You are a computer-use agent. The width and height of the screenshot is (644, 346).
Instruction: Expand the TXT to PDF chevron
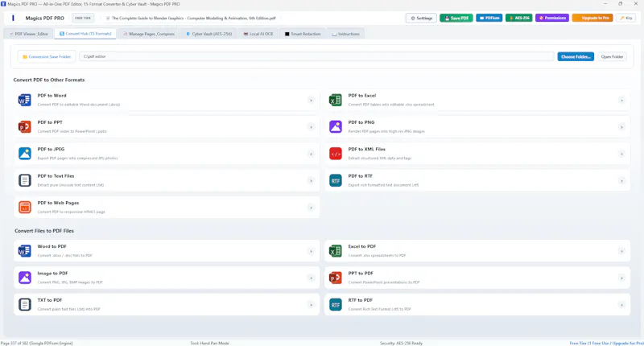[x=311, y=305]
